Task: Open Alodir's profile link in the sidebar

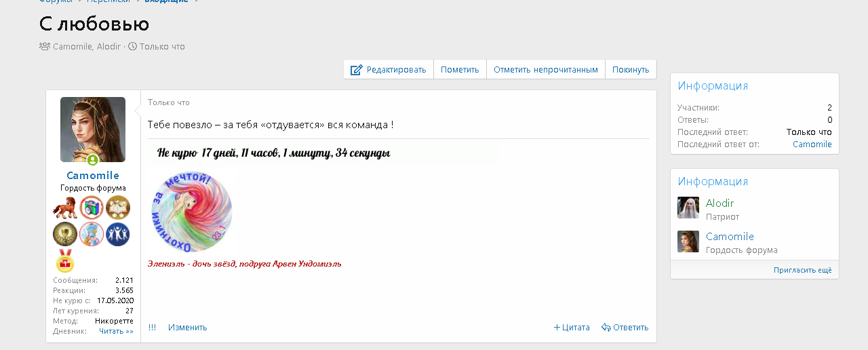Action: pos(719,203)
